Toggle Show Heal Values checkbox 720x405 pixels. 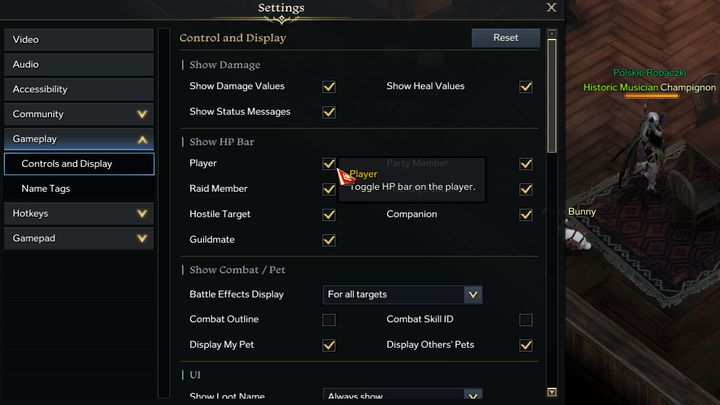pos(526,87)
